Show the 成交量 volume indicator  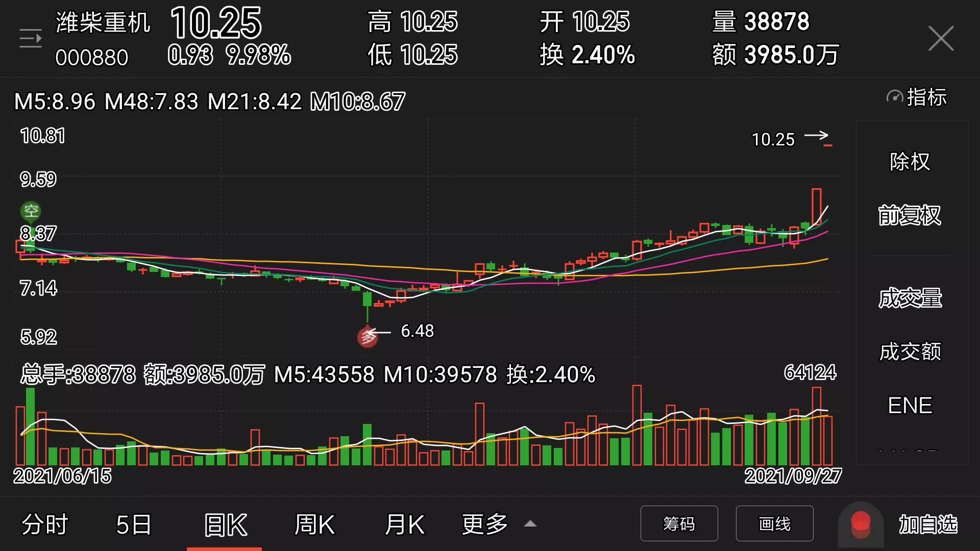(x=910, y=298)
